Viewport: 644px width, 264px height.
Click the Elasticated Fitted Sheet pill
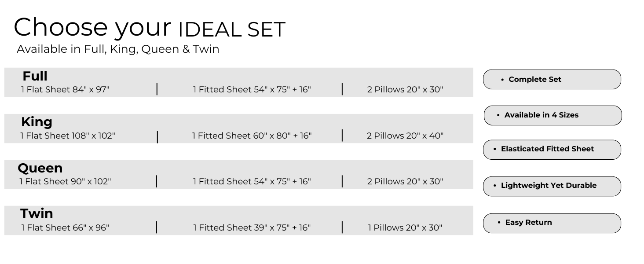click(x=552, y=150)
